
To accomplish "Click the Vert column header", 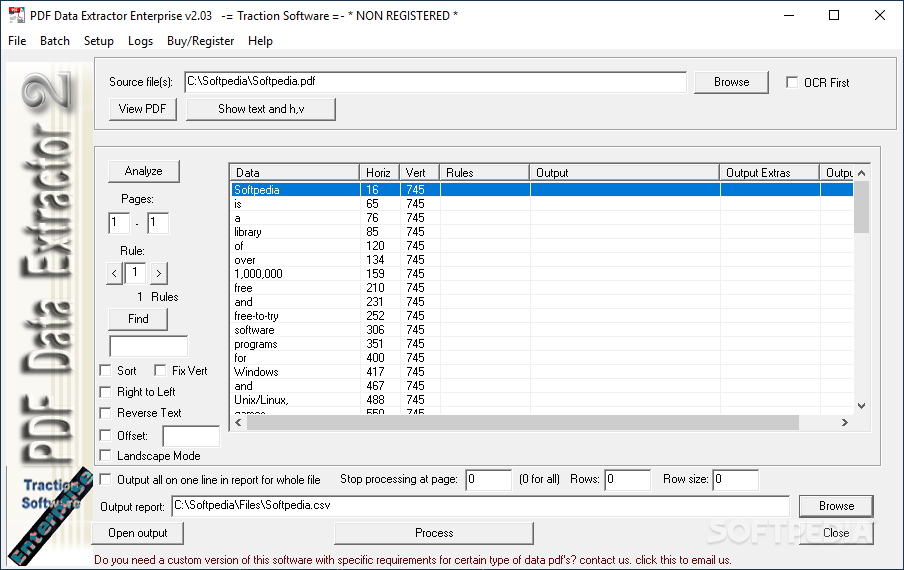I will coord(419,173).
